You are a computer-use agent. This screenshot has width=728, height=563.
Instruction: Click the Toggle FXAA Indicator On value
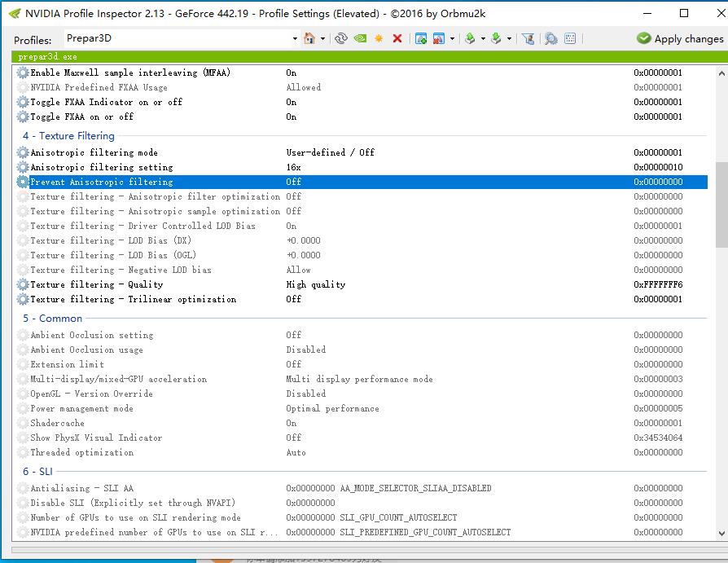point(292,102)
